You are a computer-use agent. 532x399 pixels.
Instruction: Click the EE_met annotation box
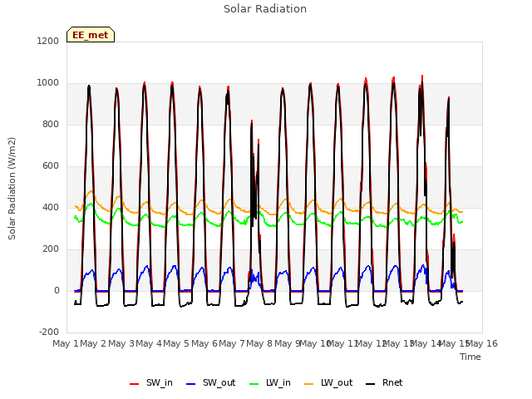(91, 35)
